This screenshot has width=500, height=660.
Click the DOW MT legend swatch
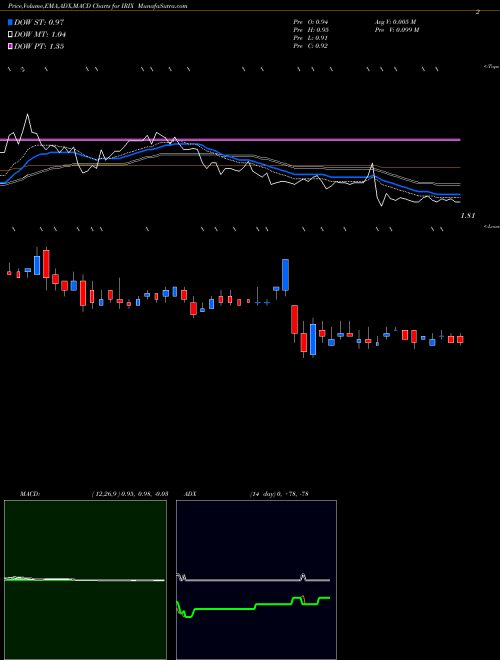pyautogui.click(x=10, y=35)
